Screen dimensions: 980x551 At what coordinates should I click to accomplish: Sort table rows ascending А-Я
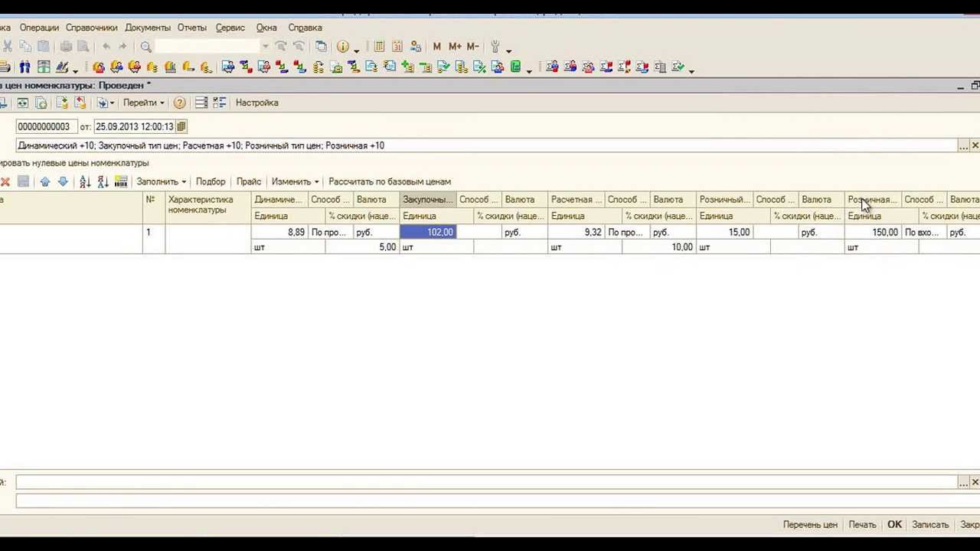click(x=85, y=181)
